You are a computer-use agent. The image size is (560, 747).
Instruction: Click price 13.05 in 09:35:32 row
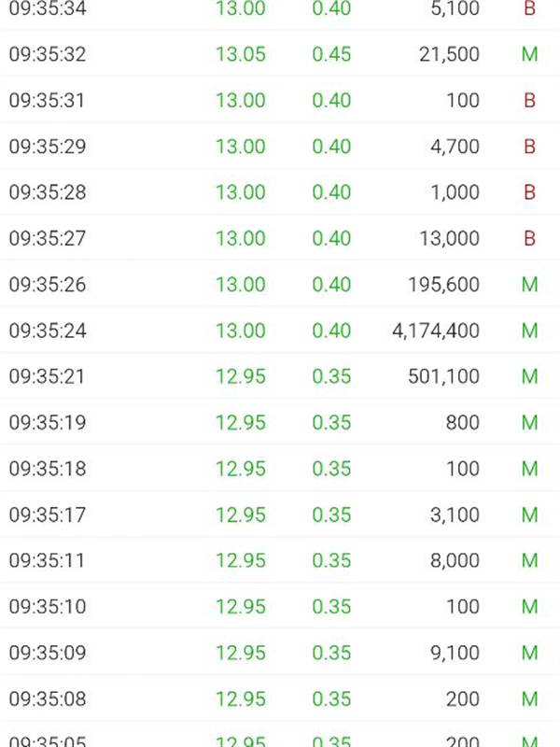241,54
